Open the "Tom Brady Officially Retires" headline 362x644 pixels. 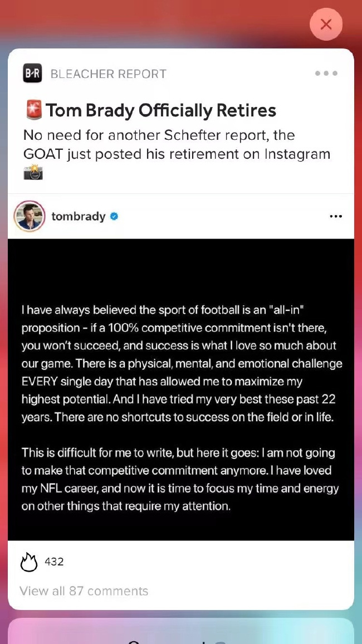[x=161, y=110]
